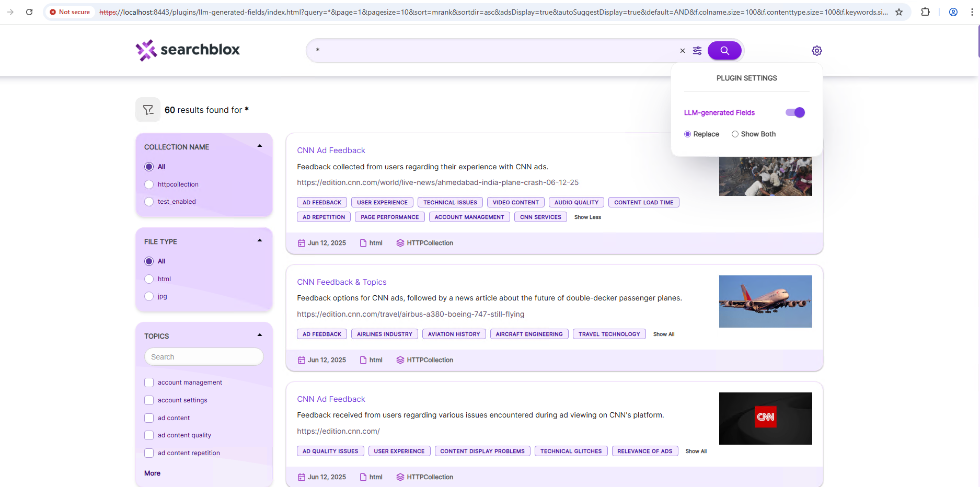Select jpg file type radio

point(149,296)
